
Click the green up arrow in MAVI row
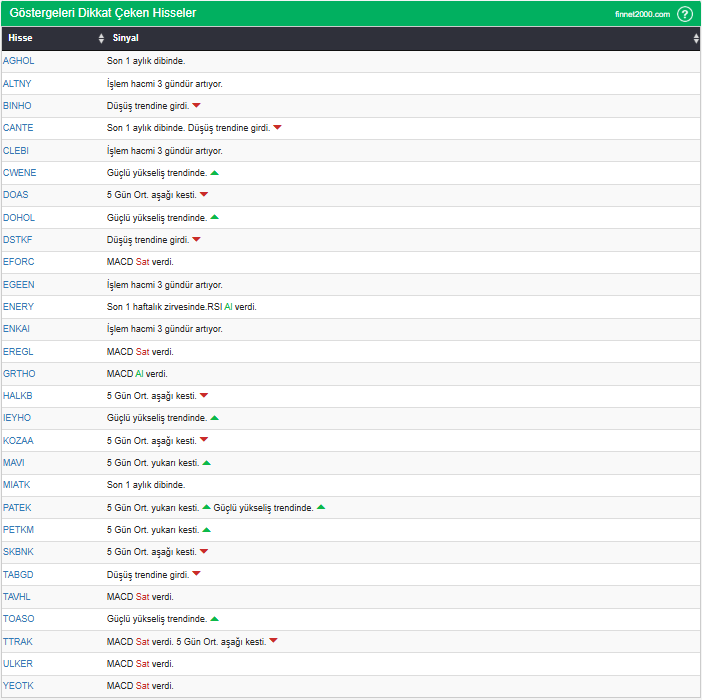[207, 462]
